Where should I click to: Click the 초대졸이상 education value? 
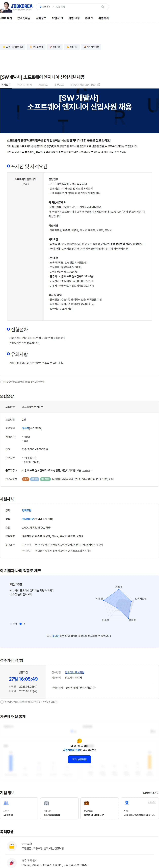pyautogui.click(x=28, y=519)
